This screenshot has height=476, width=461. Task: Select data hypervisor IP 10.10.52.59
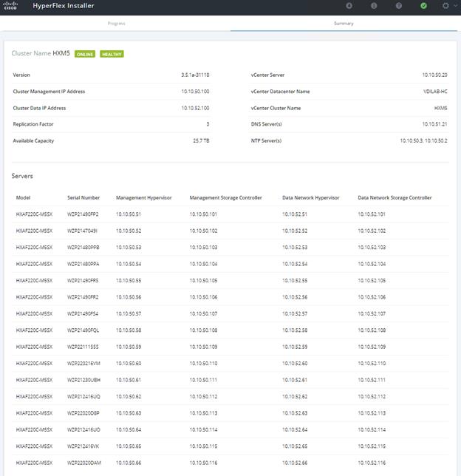tap(295, 347)
